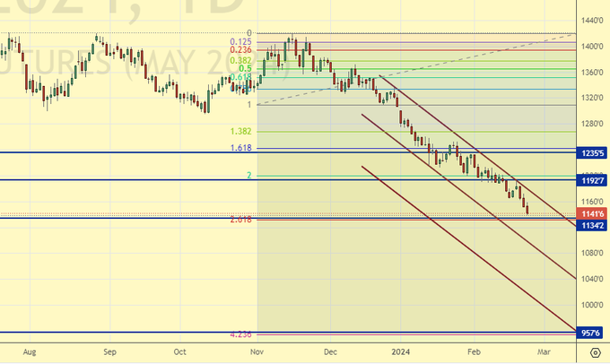This screenshot has width=610, height=364.
Task: Click Mar on the time axis
Action: click(x=544, y=354)
